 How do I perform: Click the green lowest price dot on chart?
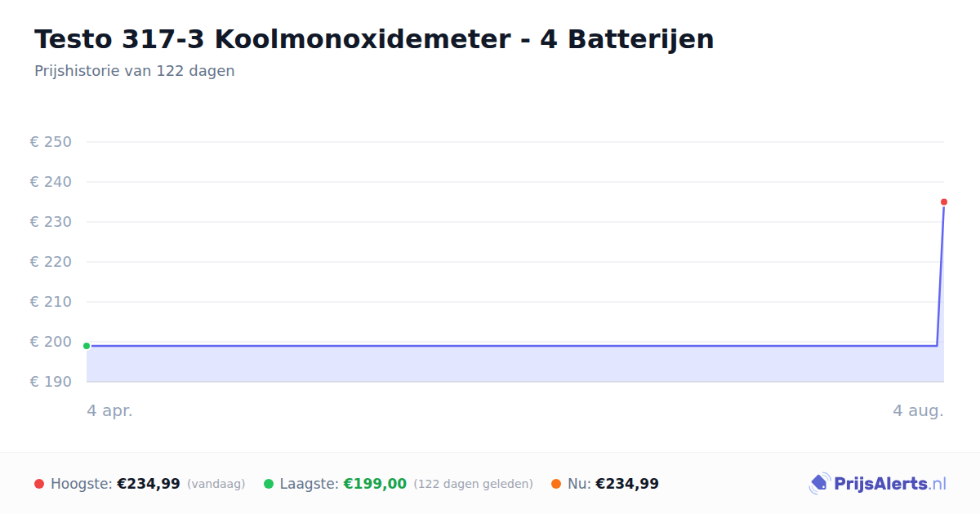[x=87, y=346]
